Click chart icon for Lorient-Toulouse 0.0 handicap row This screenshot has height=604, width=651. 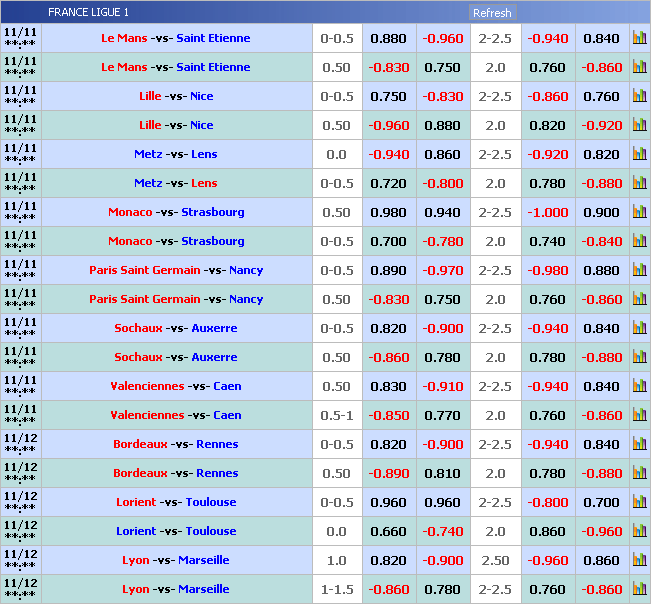pos(639,532)
